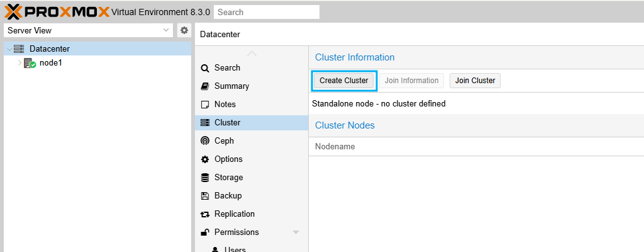Click 'Standalone node - no cluster defined' text
The height and width of the screenshot is (252, 644).
[379, 104]
